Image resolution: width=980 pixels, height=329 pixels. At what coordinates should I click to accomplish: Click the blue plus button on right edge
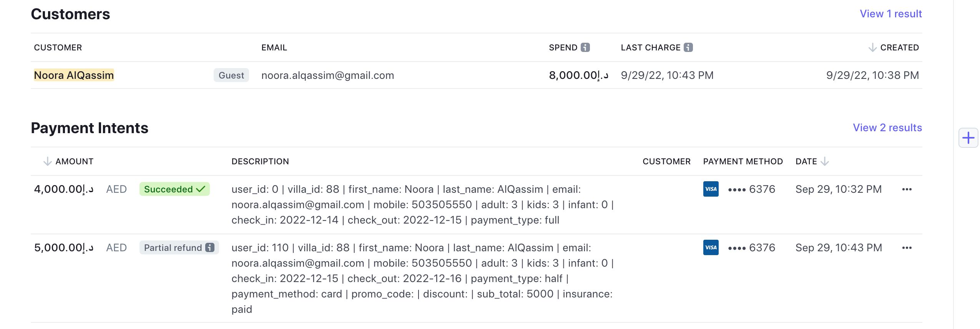point(968,138)
